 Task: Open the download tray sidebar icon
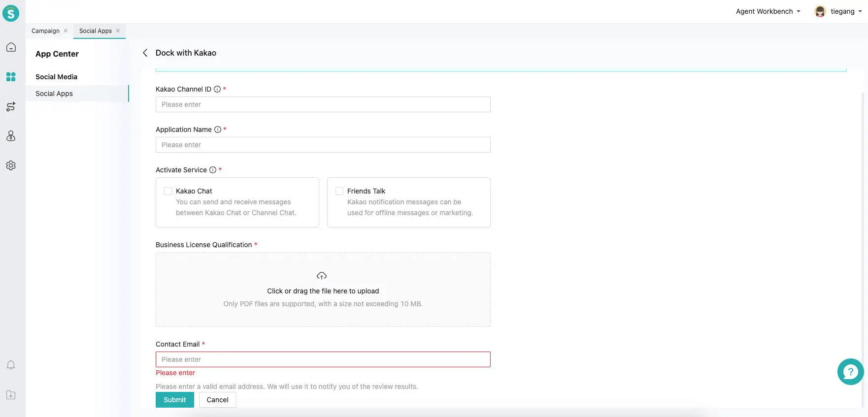coord(11,395)
